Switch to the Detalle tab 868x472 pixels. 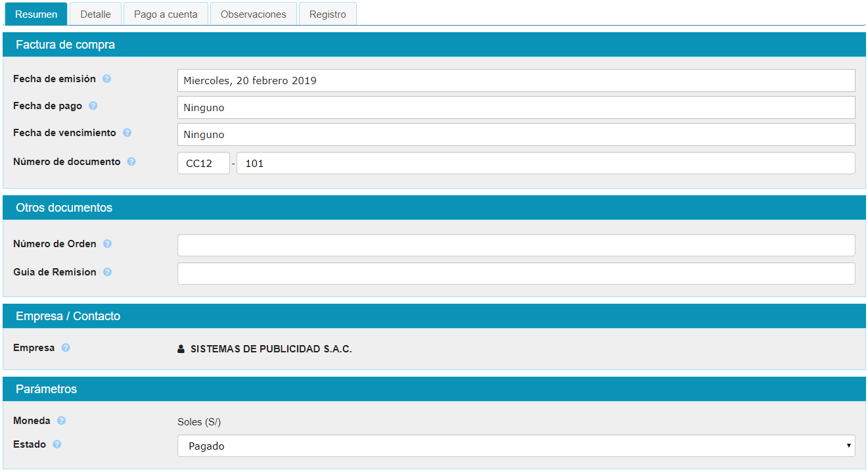95,14
